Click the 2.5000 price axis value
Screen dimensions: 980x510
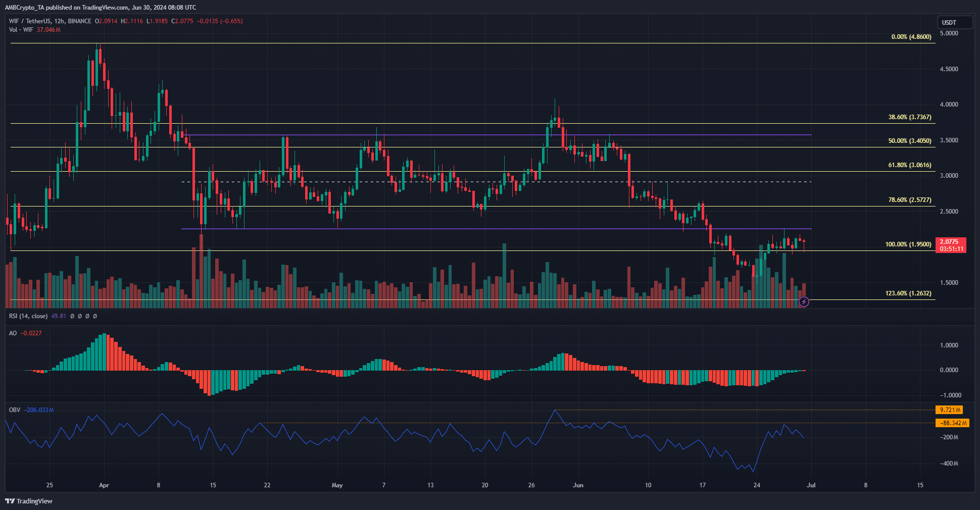[x=949, y=212]
